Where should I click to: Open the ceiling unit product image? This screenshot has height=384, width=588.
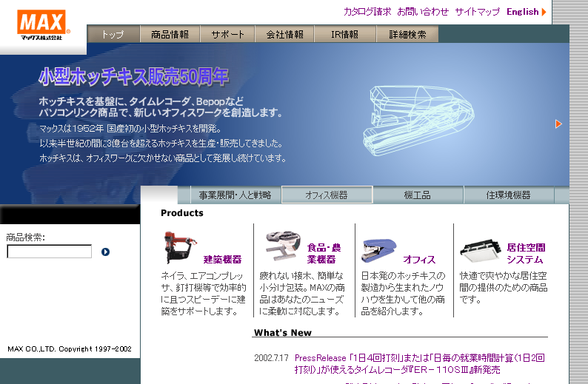click(481, 251)
